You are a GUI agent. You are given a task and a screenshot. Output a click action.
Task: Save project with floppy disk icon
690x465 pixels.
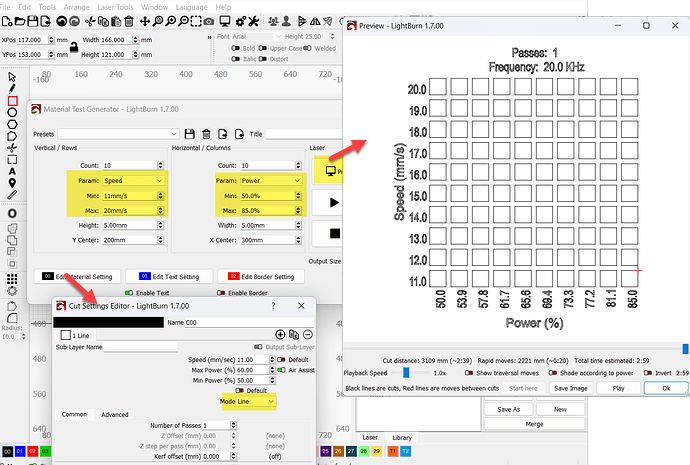coord(33,21)
